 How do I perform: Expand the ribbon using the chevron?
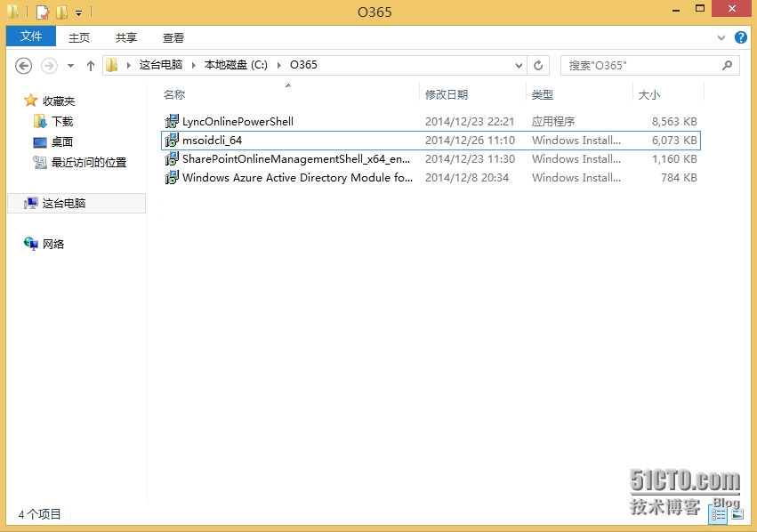[x=721, y=38]
